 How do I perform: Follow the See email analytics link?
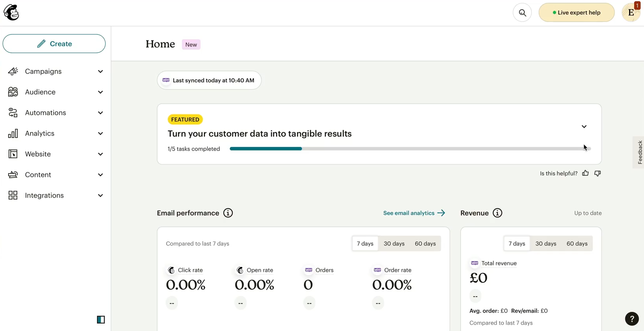pyautogui.click(x=414, y=213)
